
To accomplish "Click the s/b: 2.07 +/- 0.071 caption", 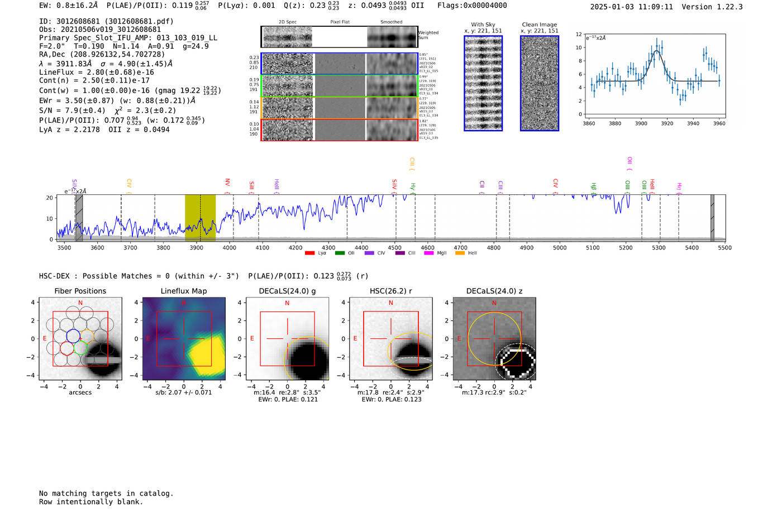I will (184, 392).
